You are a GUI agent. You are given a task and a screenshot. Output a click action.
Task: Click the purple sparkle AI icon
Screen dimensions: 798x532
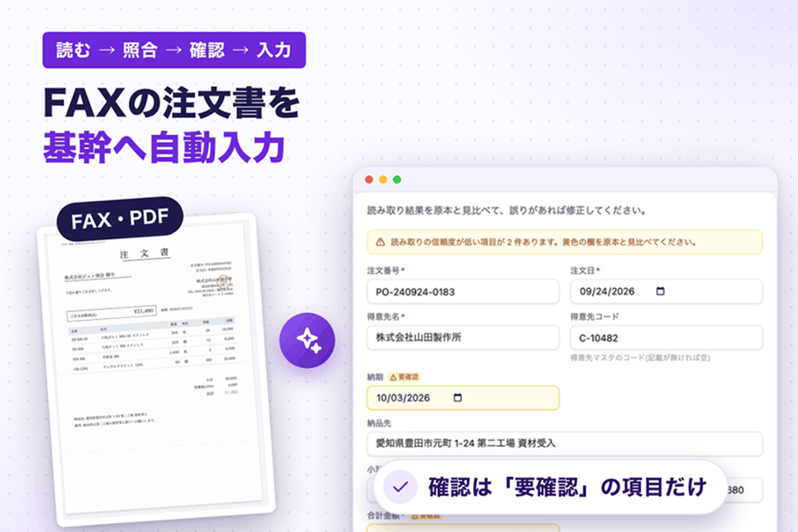pos(307,340)
